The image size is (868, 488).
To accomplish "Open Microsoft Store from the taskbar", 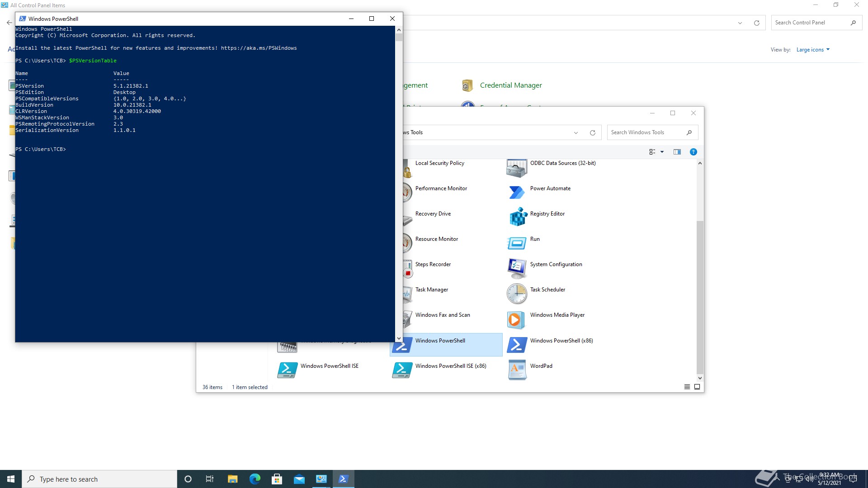I will (x=277, y=479).
